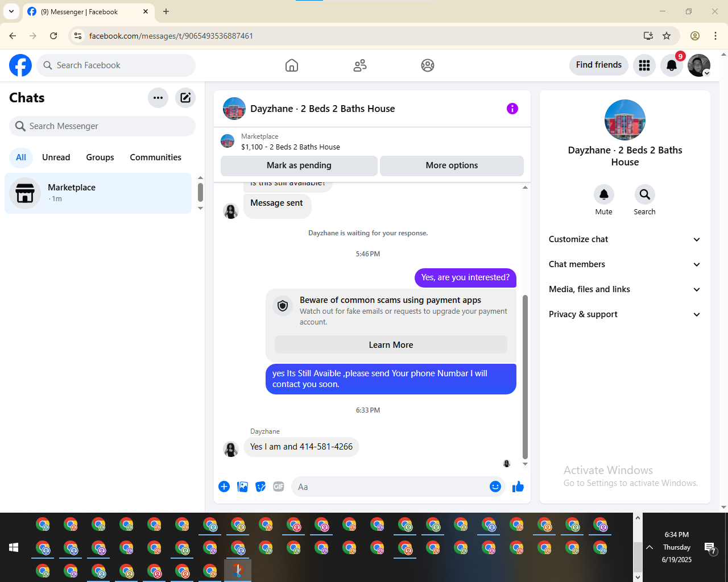
Task: Open the large listing photo in details panel
Action: 625,120
